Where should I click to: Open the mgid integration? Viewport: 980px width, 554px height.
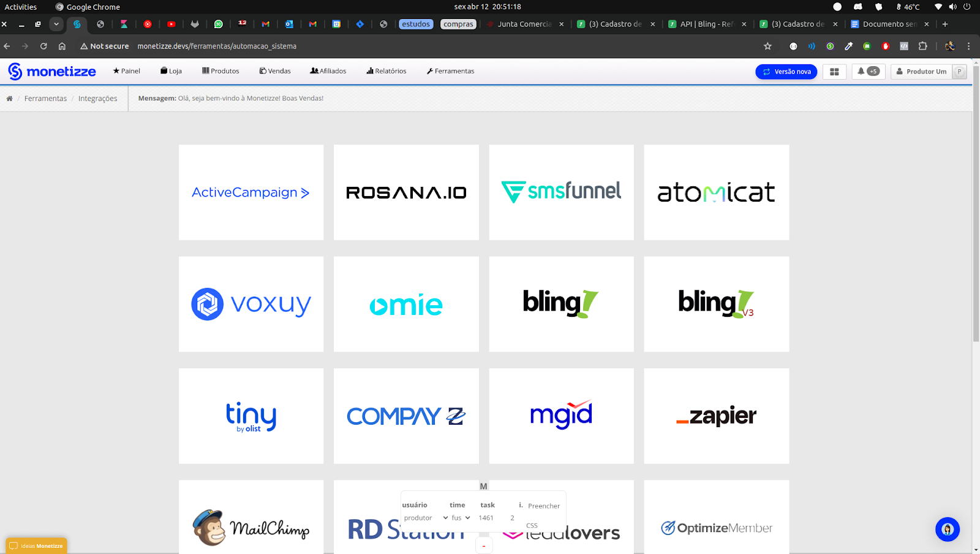point(562,416)
